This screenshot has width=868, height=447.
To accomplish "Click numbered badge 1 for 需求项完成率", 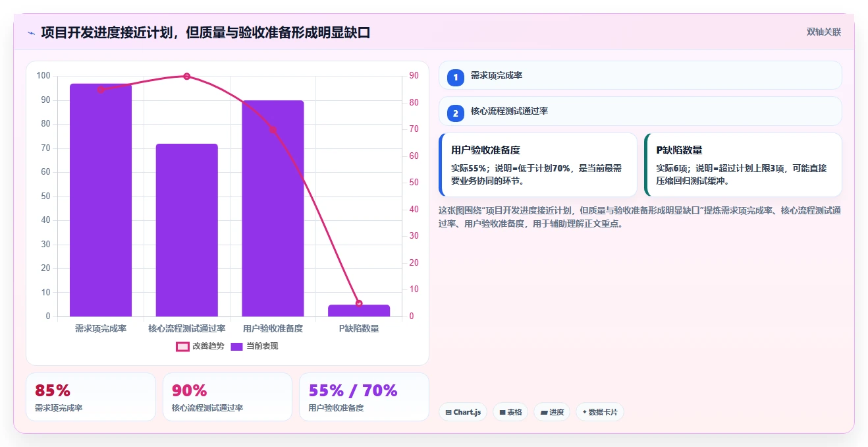I will point(456,78).
